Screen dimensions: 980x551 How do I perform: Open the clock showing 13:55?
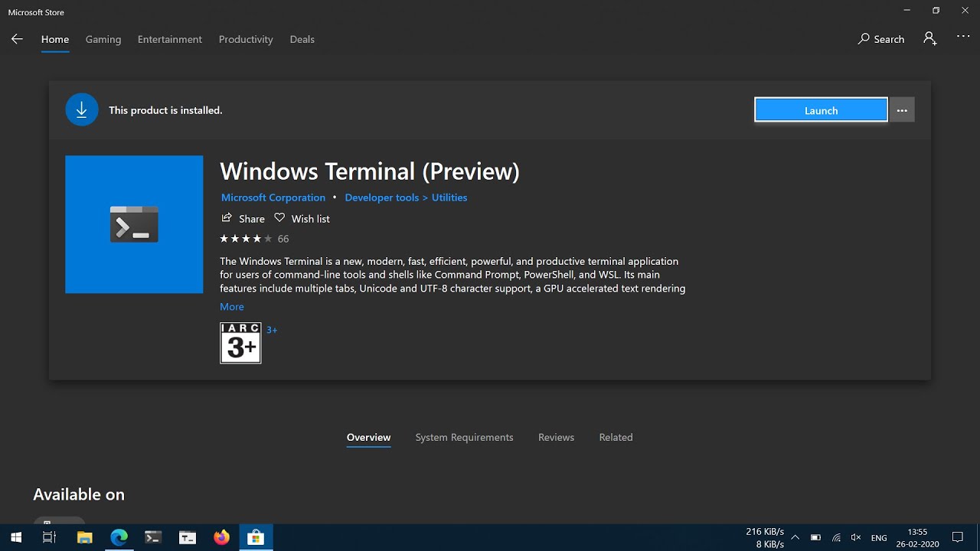[917, 537]
